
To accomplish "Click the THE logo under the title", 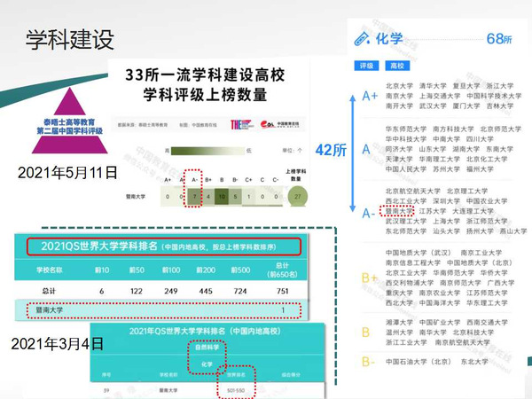I will (237, 125).
